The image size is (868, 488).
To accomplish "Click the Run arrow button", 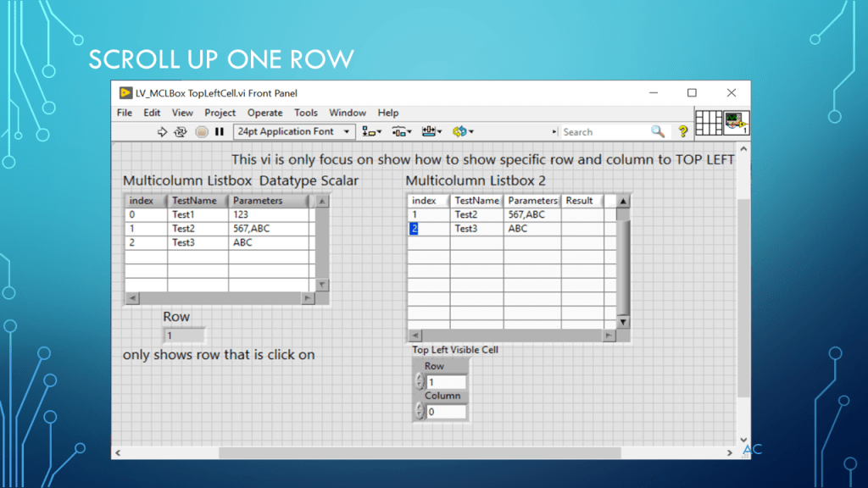I will [163, 132].
